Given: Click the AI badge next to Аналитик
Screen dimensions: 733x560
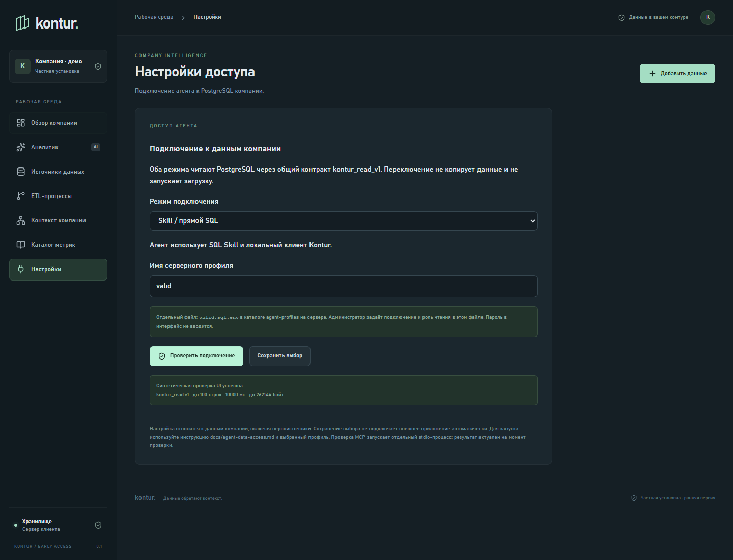Looking at the screenshot, I should pos(96,147).
